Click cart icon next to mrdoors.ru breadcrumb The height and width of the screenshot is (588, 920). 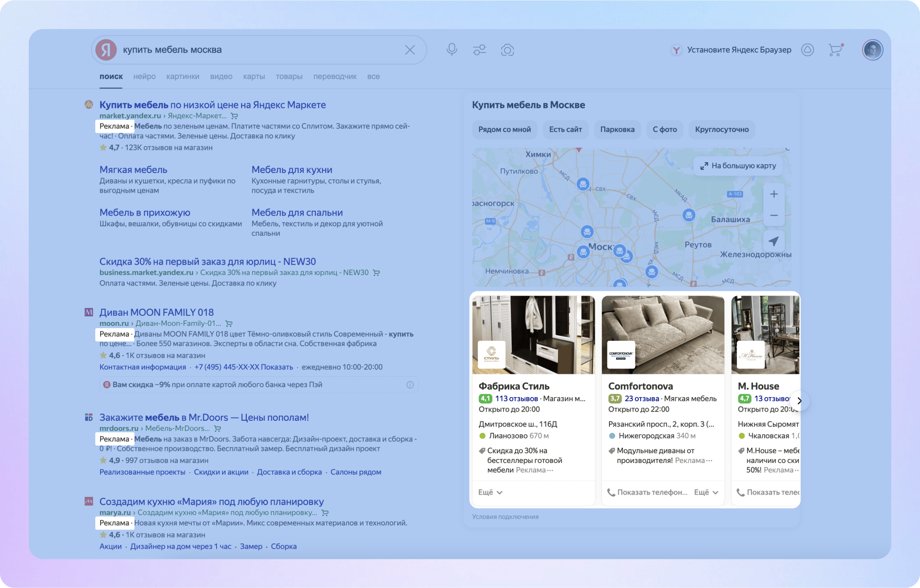click(x=218, y=428)
